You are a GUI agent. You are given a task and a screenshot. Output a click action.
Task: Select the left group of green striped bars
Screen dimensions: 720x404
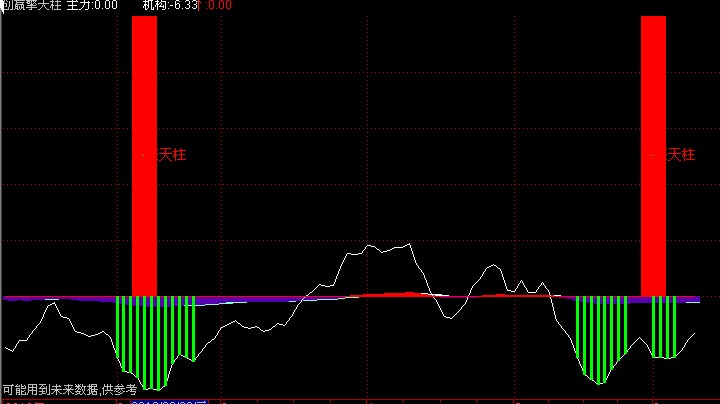155,335
